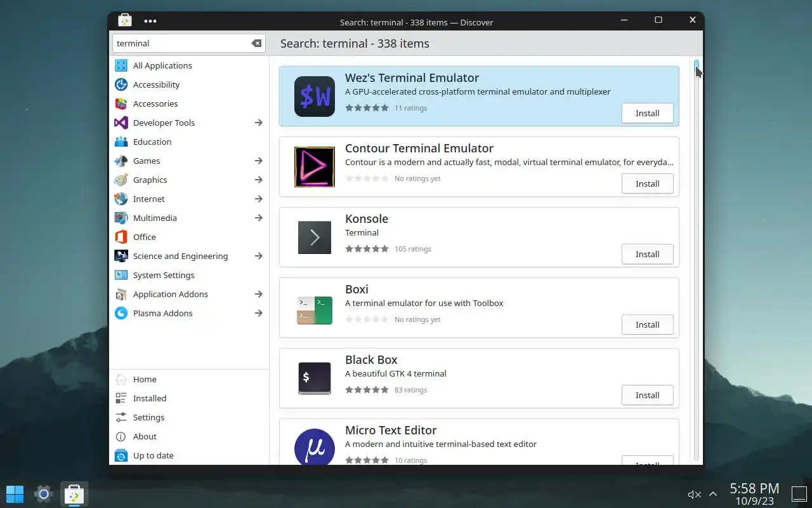Open the three-dots window menu
The width and height of the screenshot is (812, 508).
coord(150,21)
